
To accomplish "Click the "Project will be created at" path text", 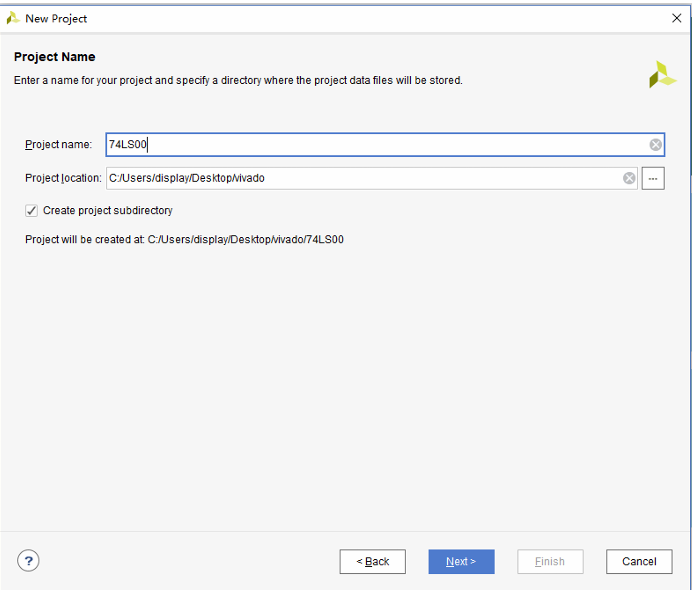I will (x=184, y=240).
